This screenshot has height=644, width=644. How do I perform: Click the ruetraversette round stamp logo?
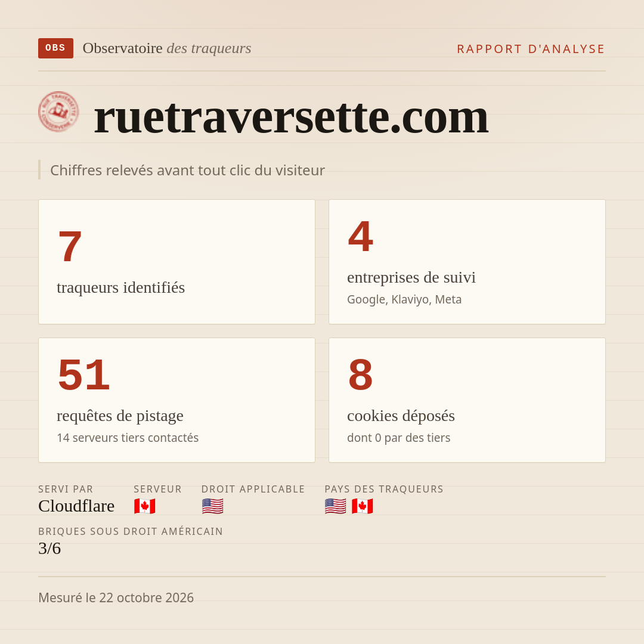coord(58,112)
